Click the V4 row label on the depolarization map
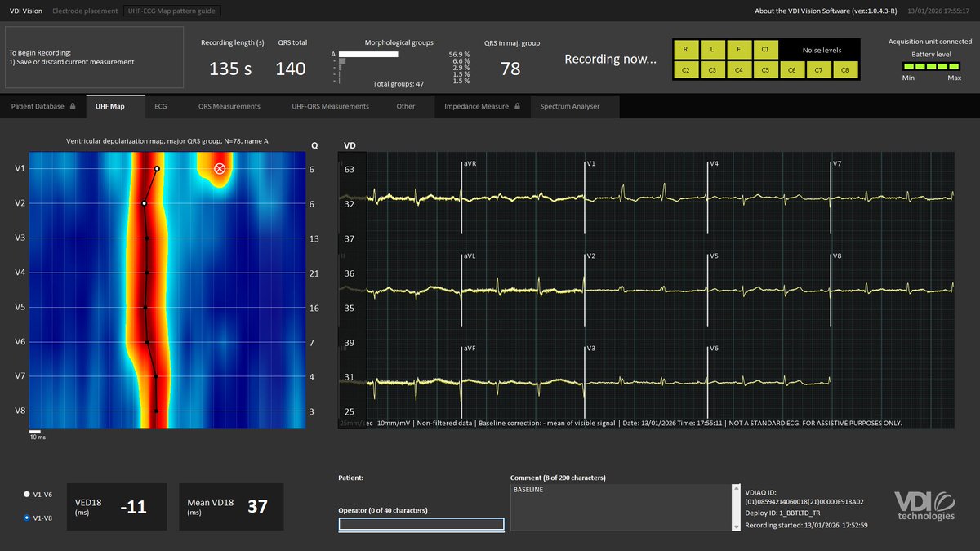Screen dimensions: 980x551 tap(20, 273)
